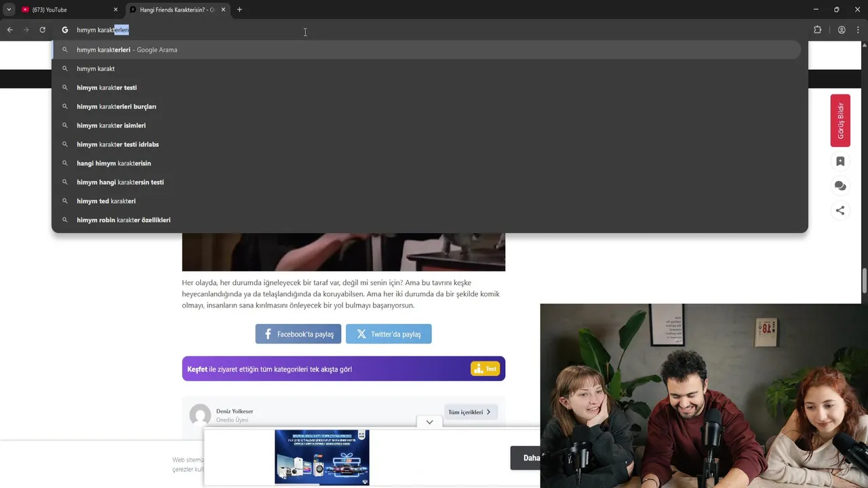This screenshot has height=488, width=868.
Task: Bookmark the article with the bookmark icon
Action: tap(840, 161)
